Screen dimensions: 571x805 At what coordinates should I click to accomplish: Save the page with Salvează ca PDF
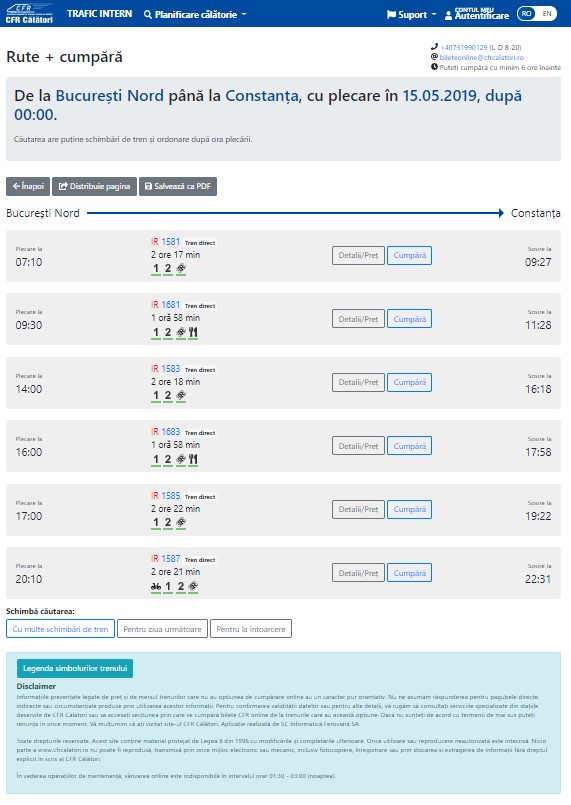[x=178, y=186]
